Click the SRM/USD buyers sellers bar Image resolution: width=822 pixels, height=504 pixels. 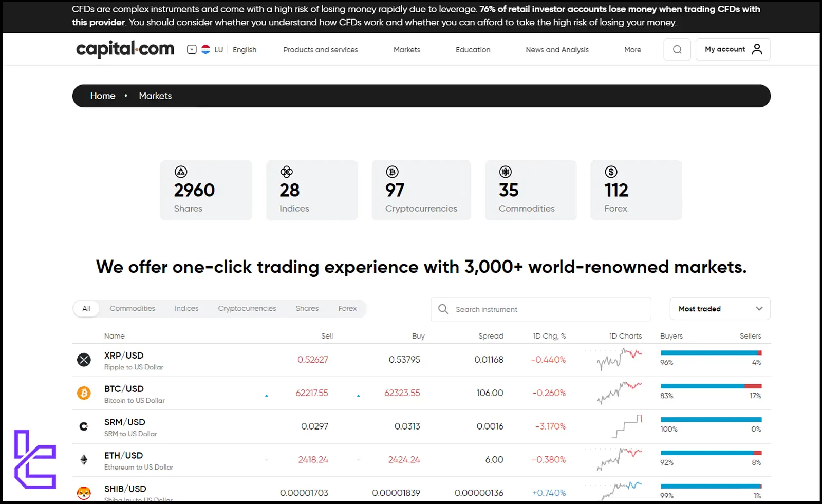pyautogui.click(x=711, y=420)
